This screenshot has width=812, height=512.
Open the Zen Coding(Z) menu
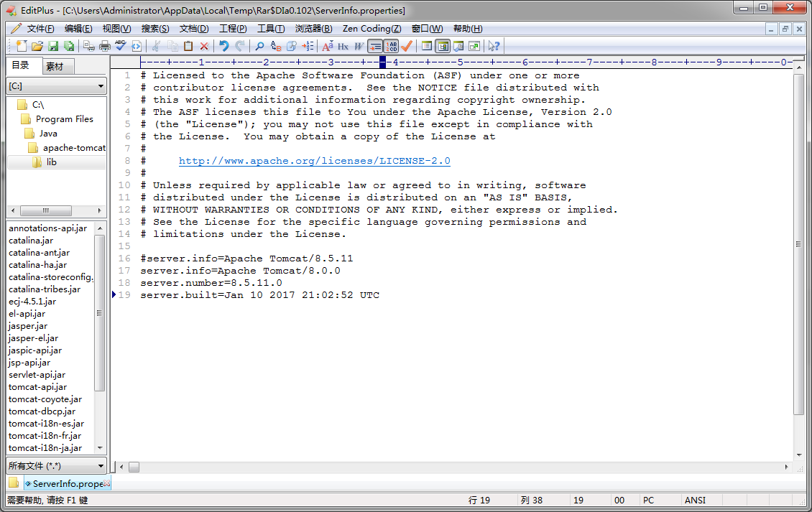[372, 29]
